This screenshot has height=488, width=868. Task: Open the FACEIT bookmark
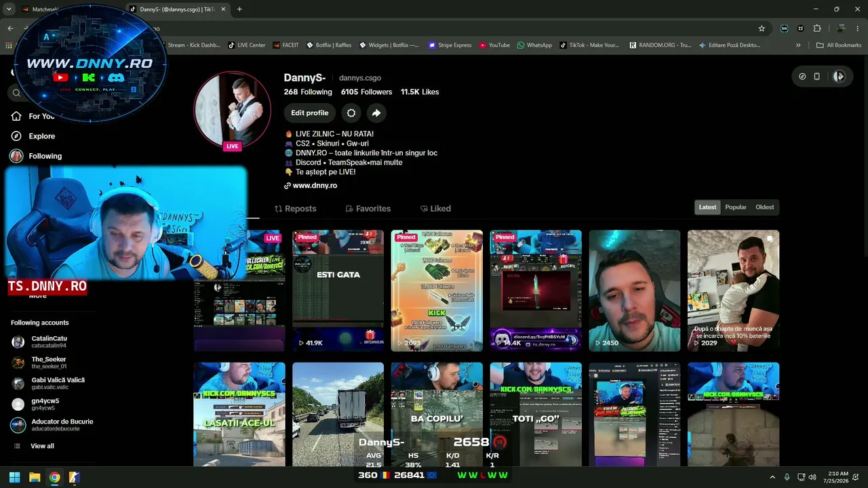(285, 45)
